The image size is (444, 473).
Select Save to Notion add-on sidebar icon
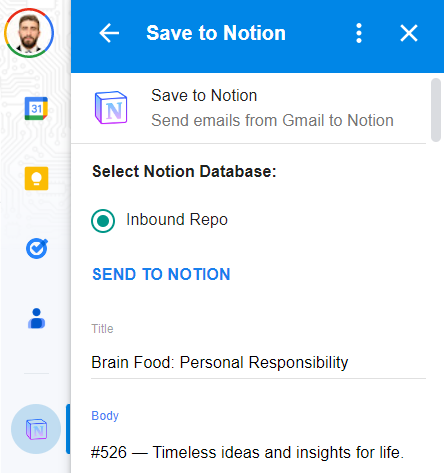[x=36, y=429]
